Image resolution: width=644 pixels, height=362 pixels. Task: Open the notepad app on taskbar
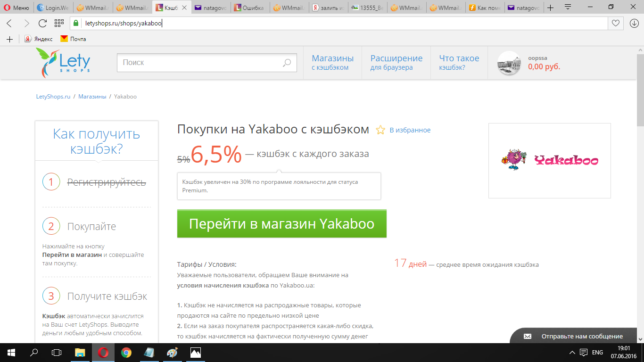pos(149,353)
